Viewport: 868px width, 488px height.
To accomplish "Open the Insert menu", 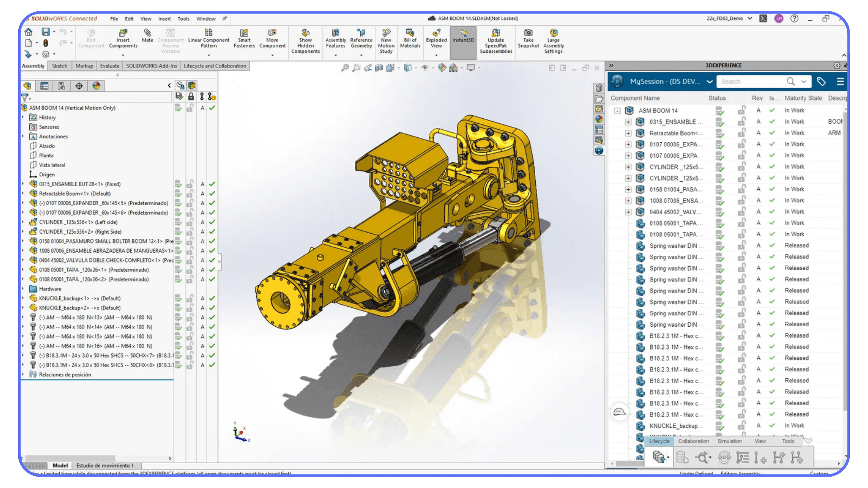I will (x=164, y=19).
